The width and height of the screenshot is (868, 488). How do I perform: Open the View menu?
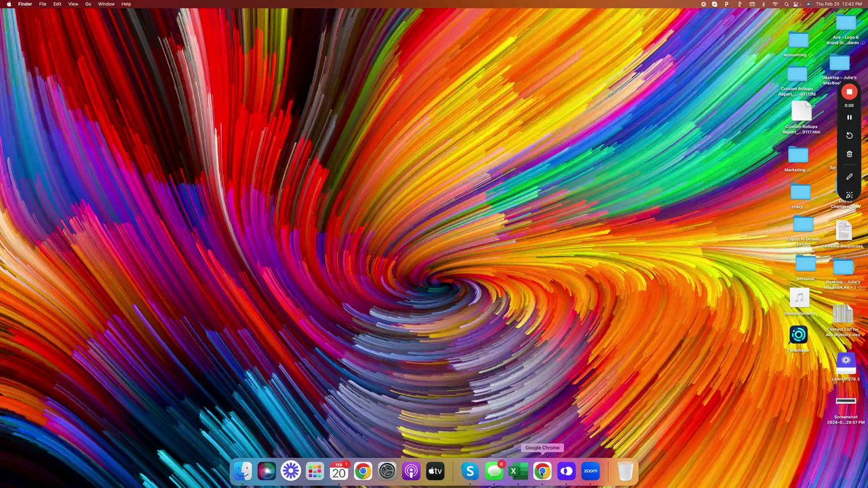pyautogui.click(x=73, y=4)
